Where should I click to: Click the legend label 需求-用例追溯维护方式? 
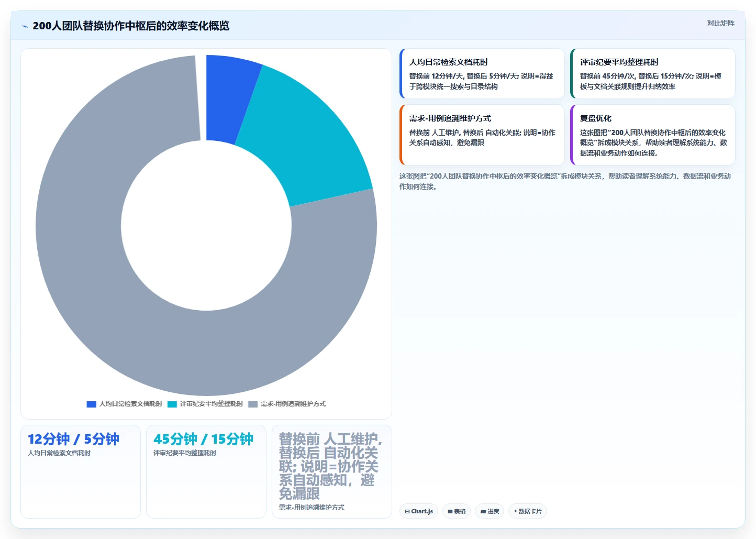pyautogui.click(x=293, y=404)
